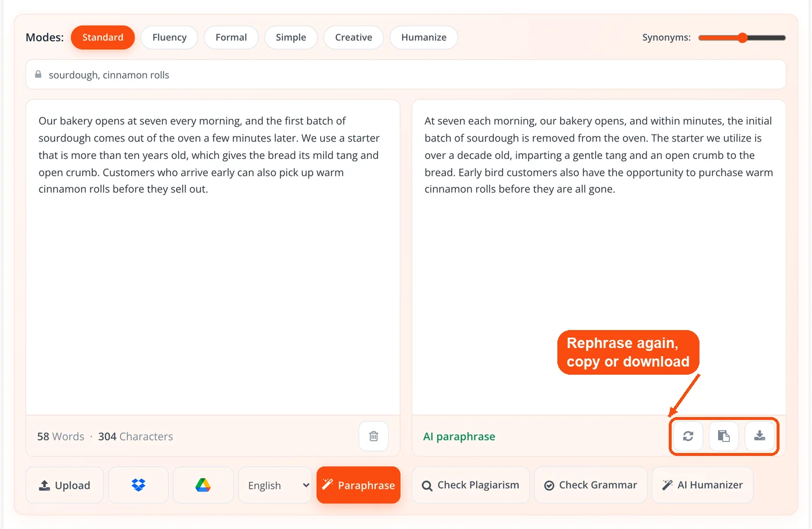The width and height of the screenshot is (812, 529).
Task: Click the rephrase again refresh icon
Action: coord(688,436)
